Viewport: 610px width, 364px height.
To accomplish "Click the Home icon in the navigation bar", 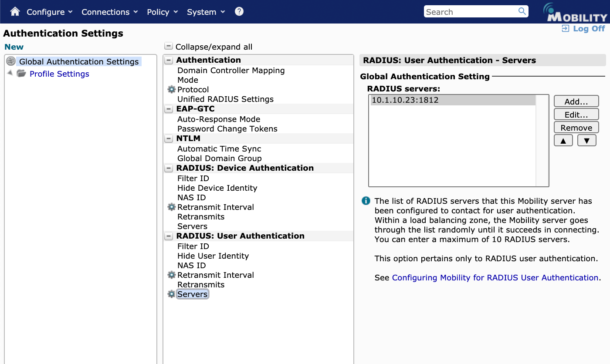I will [15, 11].
